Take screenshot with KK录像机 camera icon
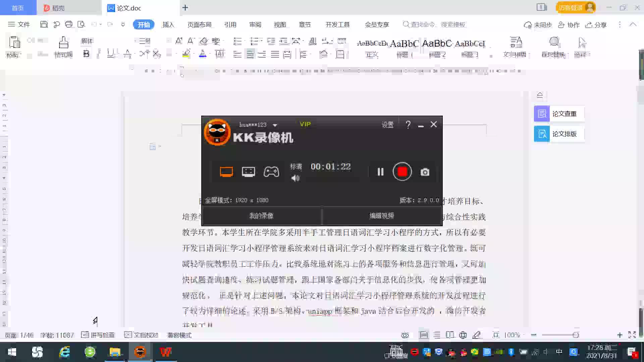Viewport: 644px width, 362px height. [x=425, y=172]
